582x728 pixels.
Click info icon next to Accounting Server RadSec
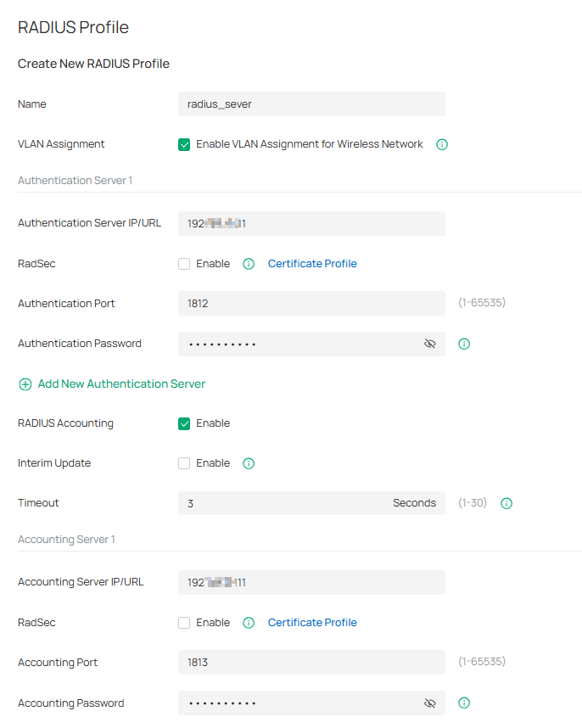pos(249,623)
